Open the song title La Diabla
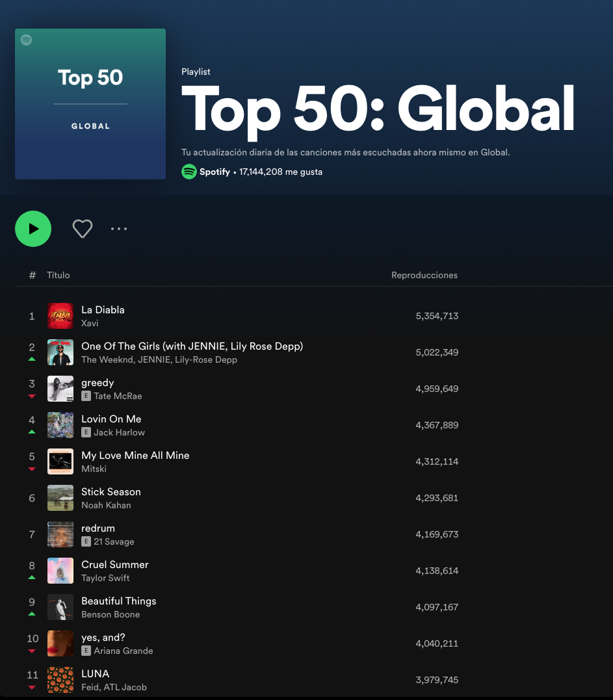613x700 pixels. coord(103,310)
